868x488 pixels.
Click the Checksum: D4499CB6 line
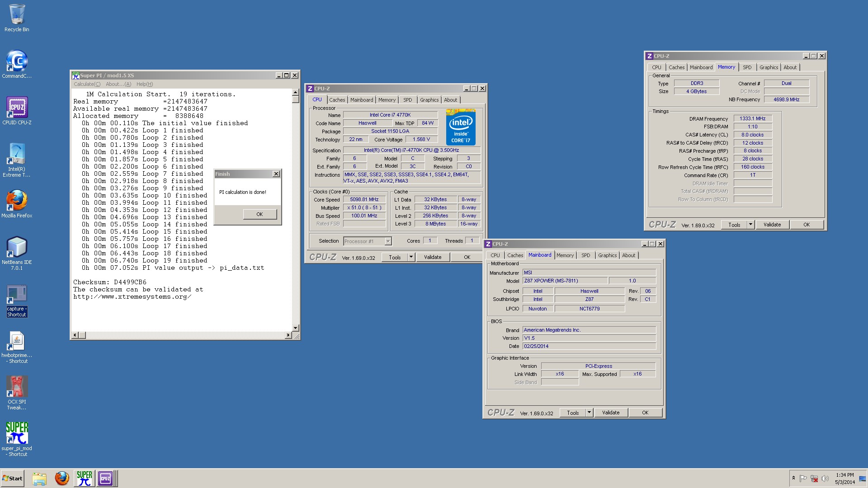pyautogui.click(x=110, y=282)
